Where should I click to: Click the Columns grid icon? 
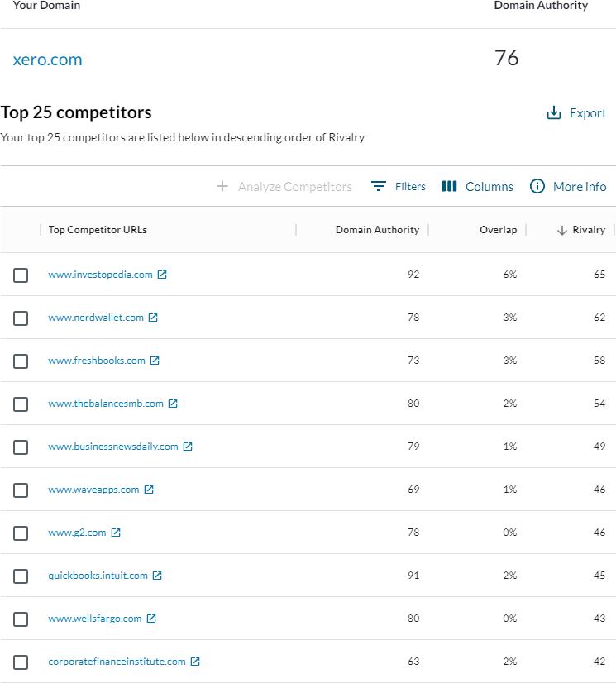[449, 187]
